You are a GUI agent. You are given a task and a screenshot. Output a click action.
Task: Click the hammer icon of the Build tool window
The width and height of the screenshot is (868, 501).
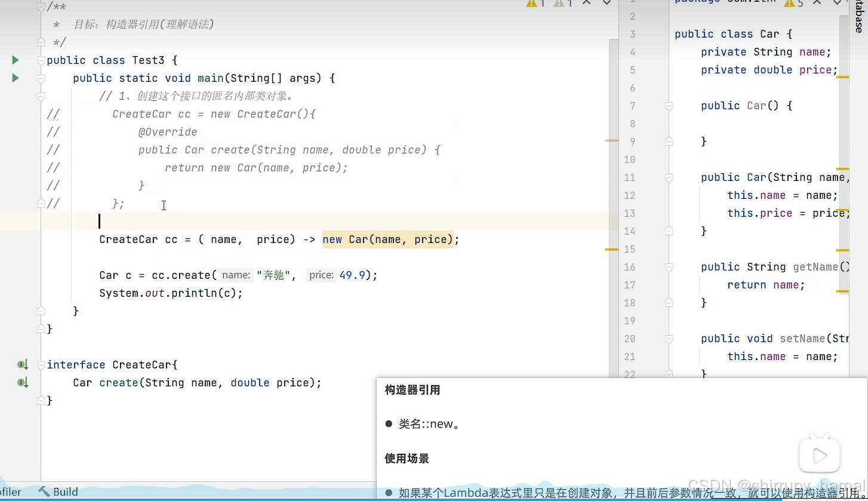[x=44, y=491]
